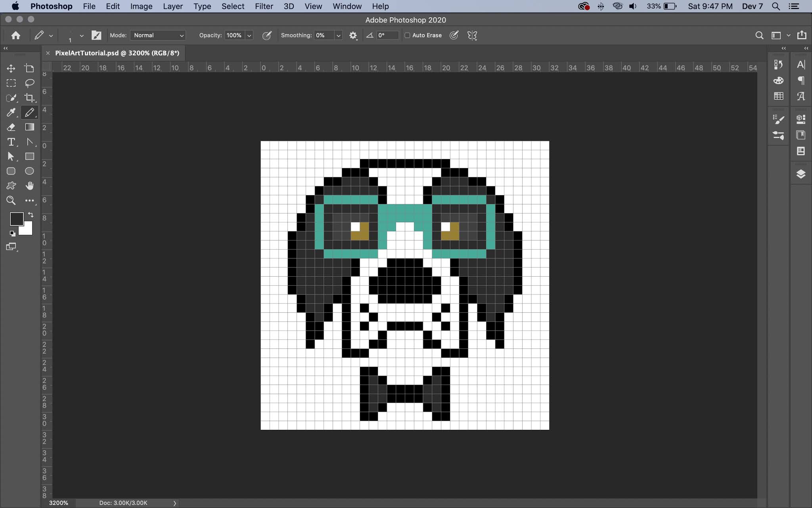Swap foreground and background colors

pyautogui.click(x=31, y=215)
